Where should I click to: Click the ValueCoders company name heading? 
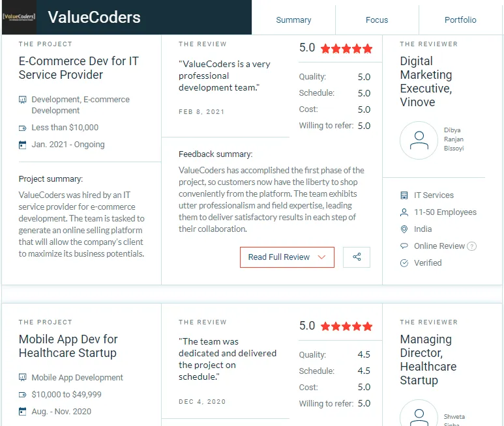(94, 17)
